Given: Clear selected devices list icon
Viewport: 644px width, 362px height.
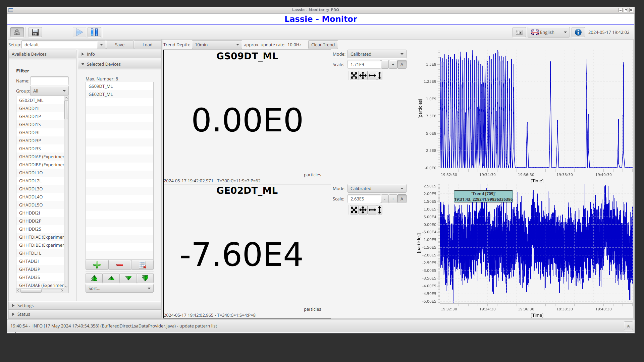Looking at the screenshot, I should pos(142,265).
